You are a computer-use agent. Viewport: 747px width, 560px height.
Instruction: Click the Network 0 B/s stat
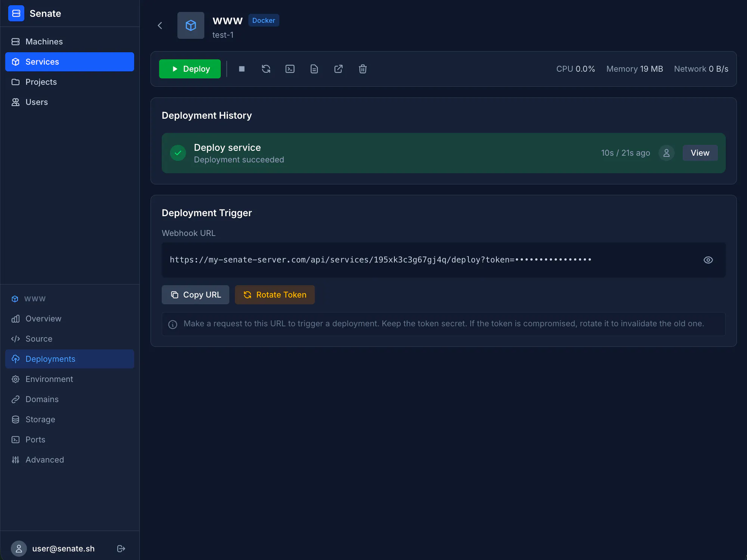coord(701,69)
